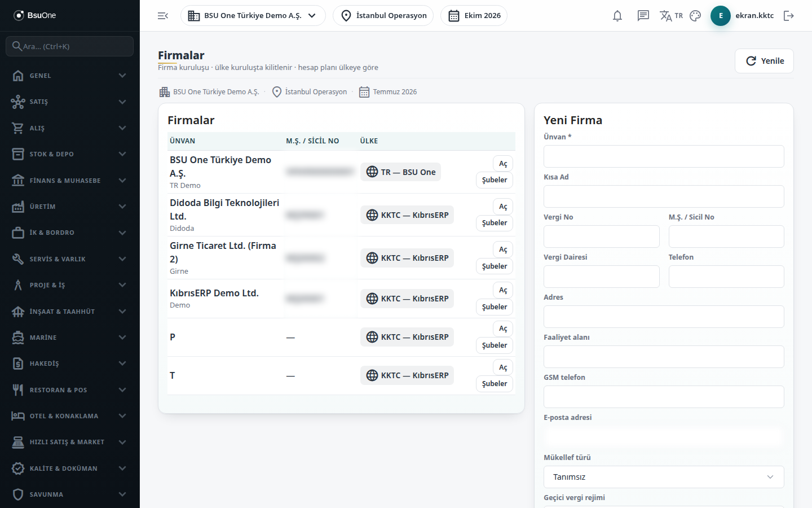
Task: Expand the İnşaat & Taahhüt chevron
Action: [x=122, y=312]
